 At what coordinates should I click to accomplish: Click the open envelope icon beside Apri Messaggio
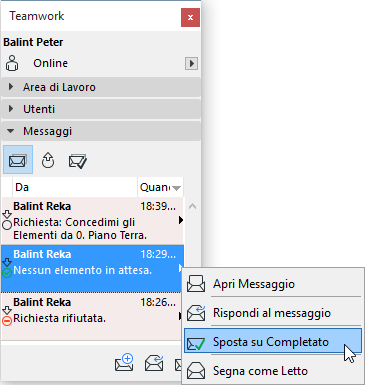coord(196,284)
